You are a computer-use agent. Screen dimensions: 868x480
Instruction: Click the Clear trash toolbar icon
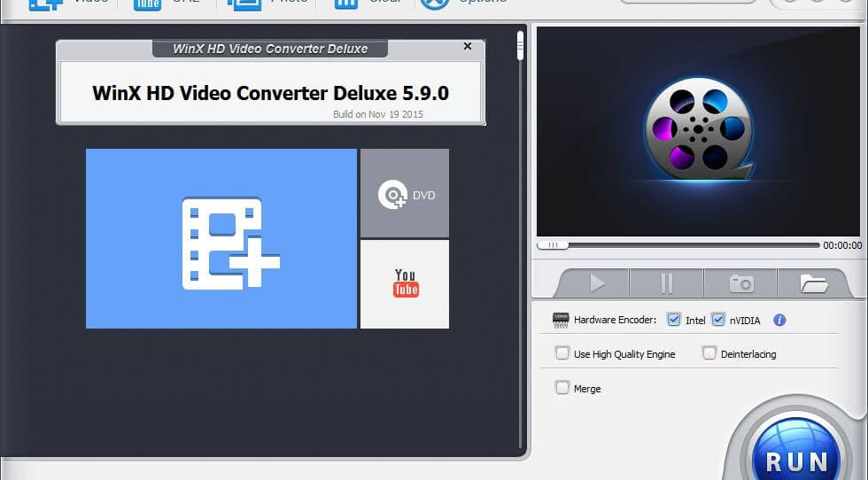[x=346, y=4]
